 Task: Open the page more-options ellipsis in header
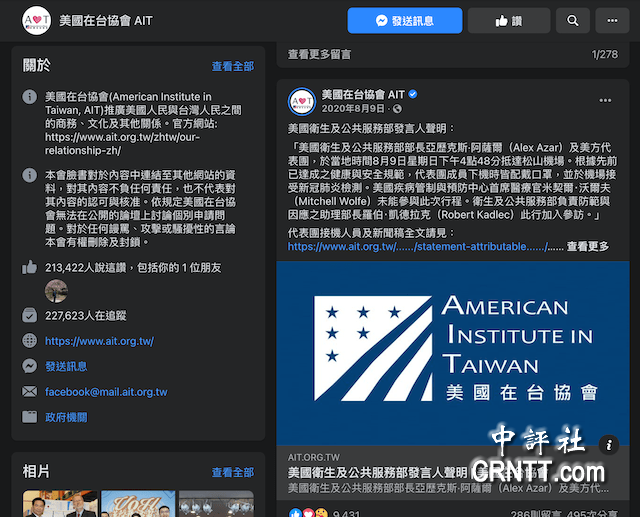pos(612,20)
